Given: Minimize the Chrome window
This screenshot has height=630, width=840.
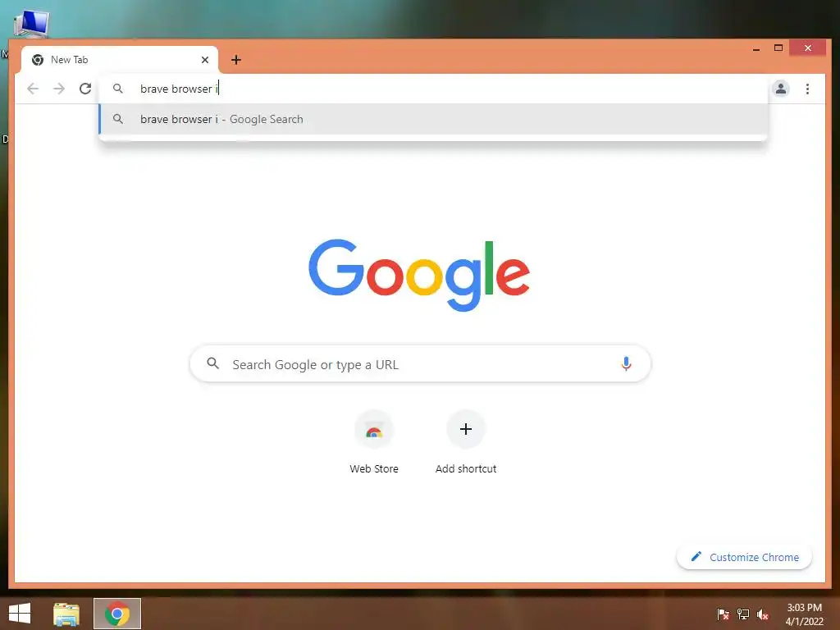Looking at the screenshot, I should coord(756,48).
